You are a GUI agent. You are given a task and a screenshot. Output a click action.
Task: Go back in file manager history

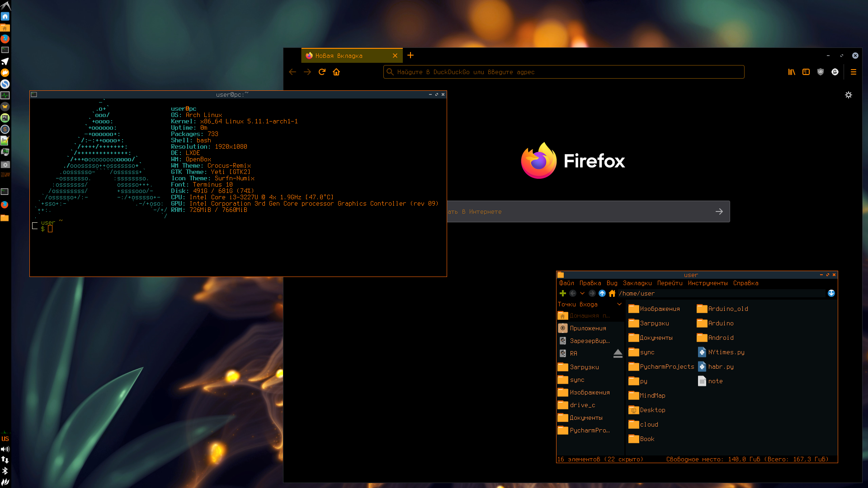pyautogui.click(x=573, y=293)
